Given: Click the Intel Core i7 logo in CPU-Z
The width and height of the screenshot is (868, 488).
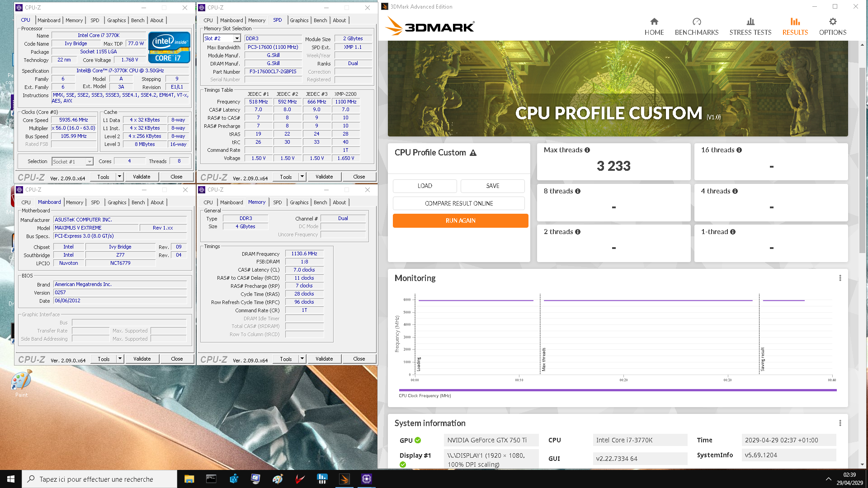Looking at the screenshot, I should click(x=169, y=47).
